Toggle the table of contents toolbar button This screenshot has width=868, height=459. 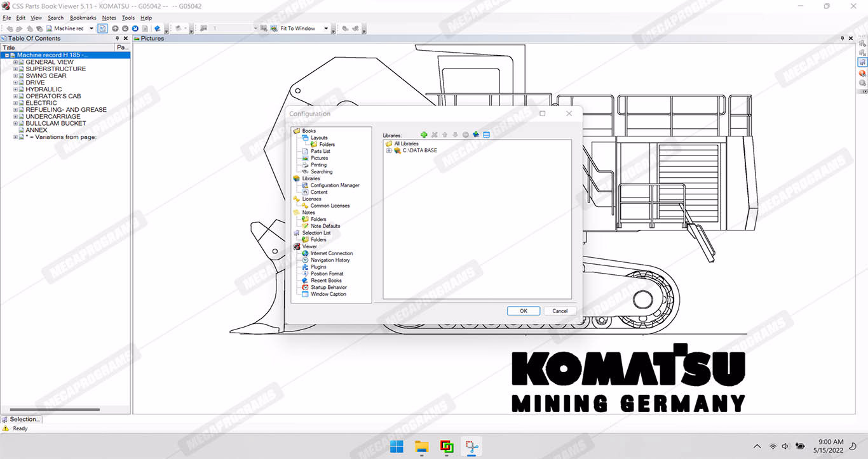pyautogui.click(x=102, y=29)
